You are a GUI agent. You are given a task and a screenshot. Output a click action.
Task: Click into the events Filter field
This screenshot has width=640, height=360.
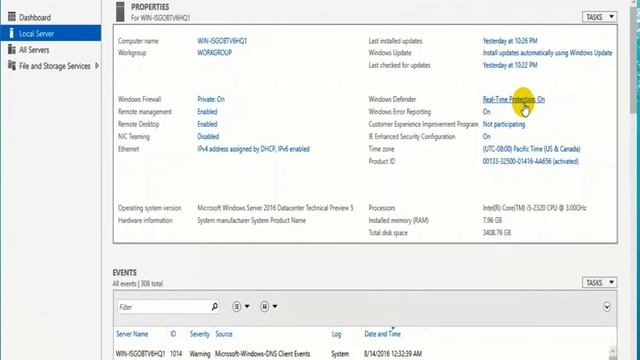[x=163, y=307]
